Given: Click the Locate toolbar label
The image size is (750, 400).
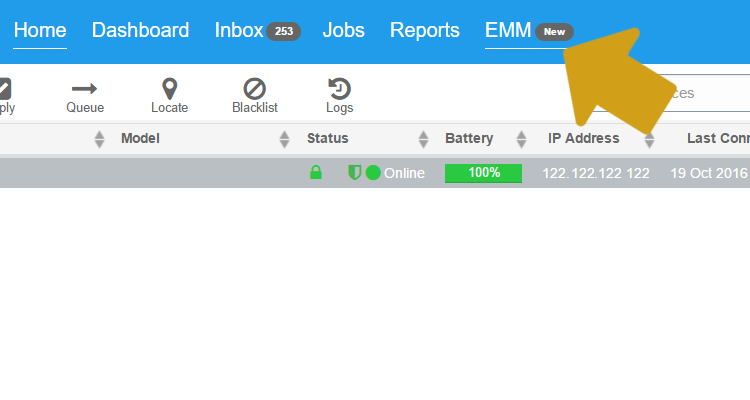Looking at the screenshot, I should pyautogui.click(x=170, y=108).
